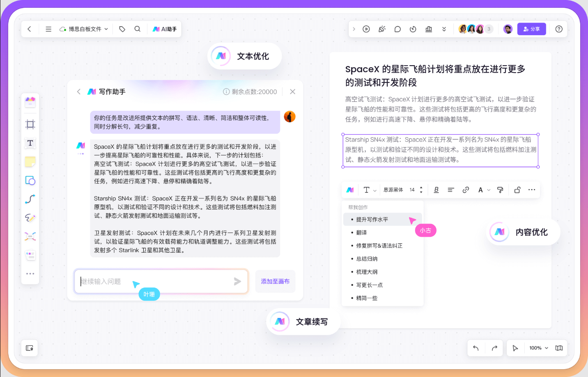This screenshot has width=588, height=377.
Task: Click the 分享 share button
Action: [x=532, y=29]
